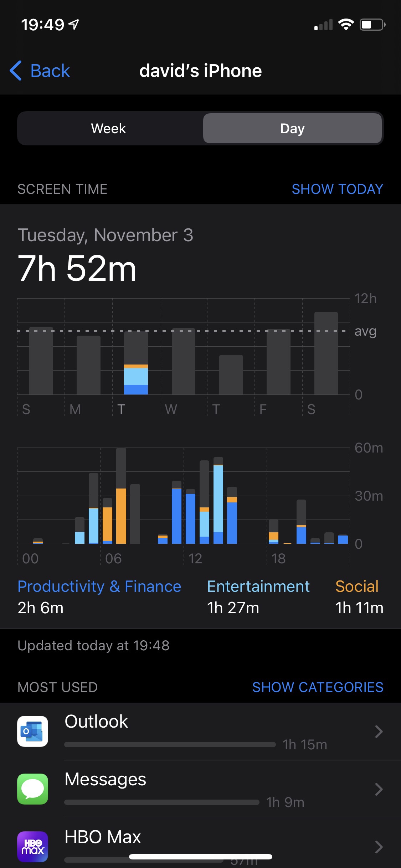Tap the cellular signal bars

coord(323,25)
